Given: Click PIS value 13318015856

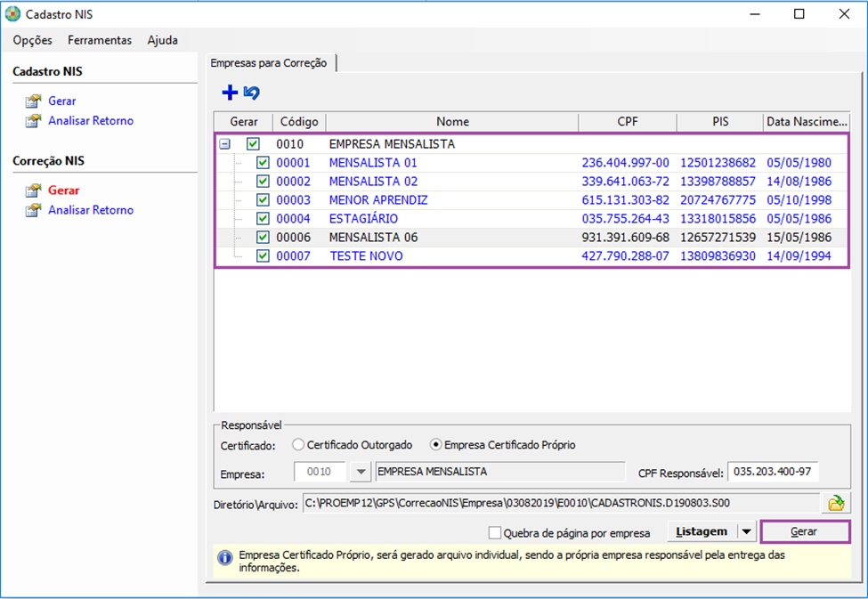Looking at the screenshot, I should [718, 219].
